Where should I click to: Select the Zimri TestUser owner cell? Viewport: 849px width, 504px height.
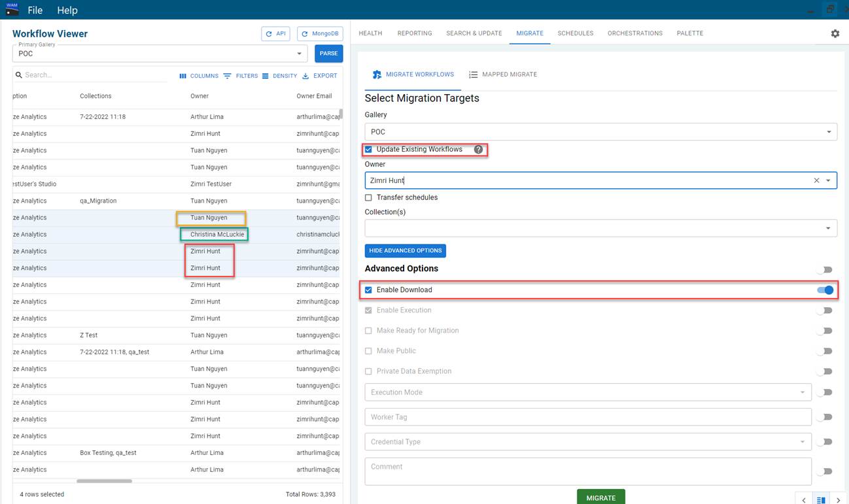(211, 184)
